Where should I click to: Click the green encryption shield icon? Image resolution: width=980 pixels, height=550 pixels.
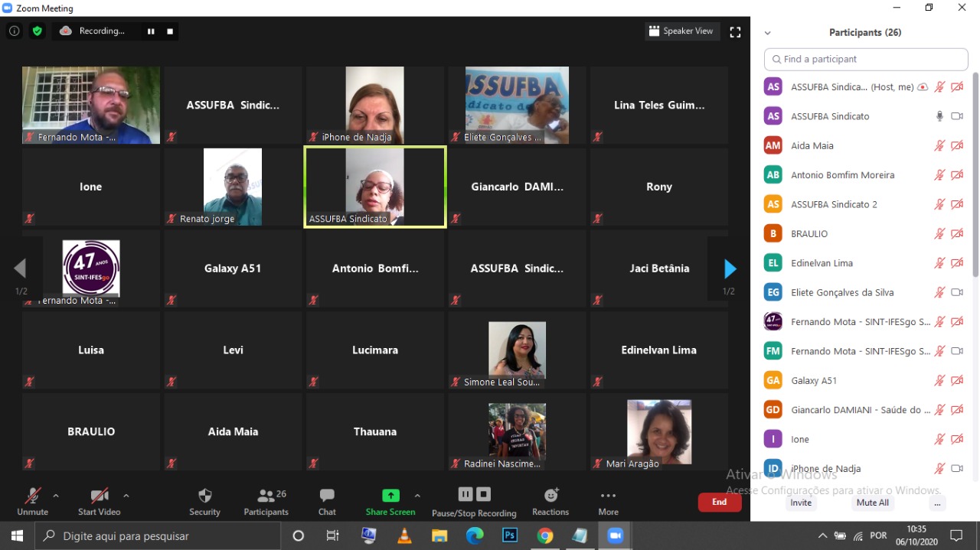37,31
